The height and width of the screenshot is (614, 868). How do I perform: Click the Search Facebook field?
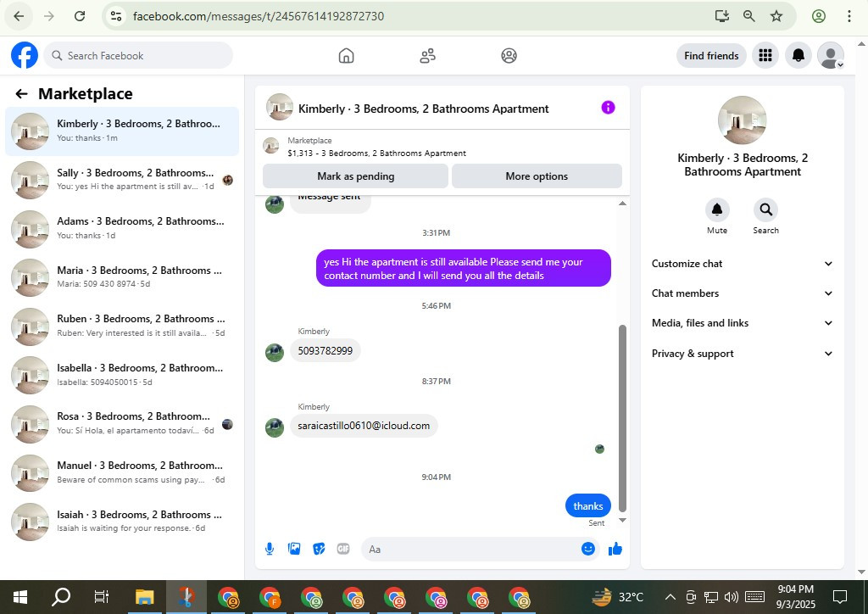(x=138, y=55)
